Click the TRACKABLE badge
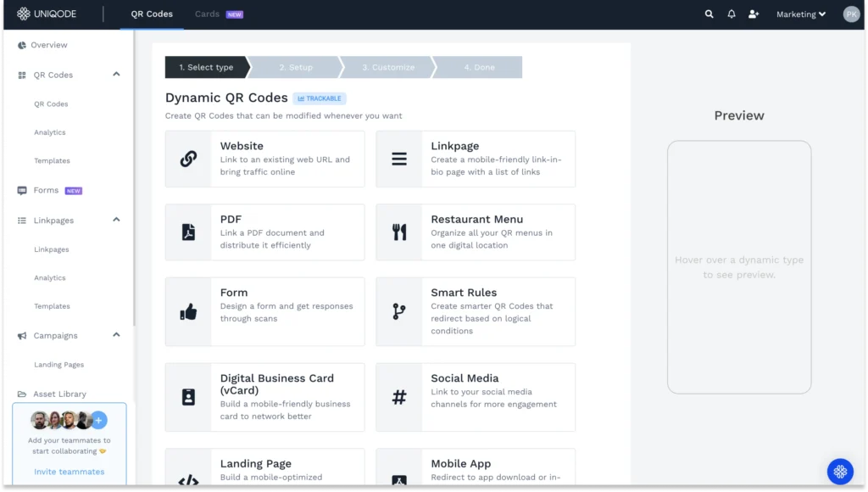 click(x=320, y=98)
